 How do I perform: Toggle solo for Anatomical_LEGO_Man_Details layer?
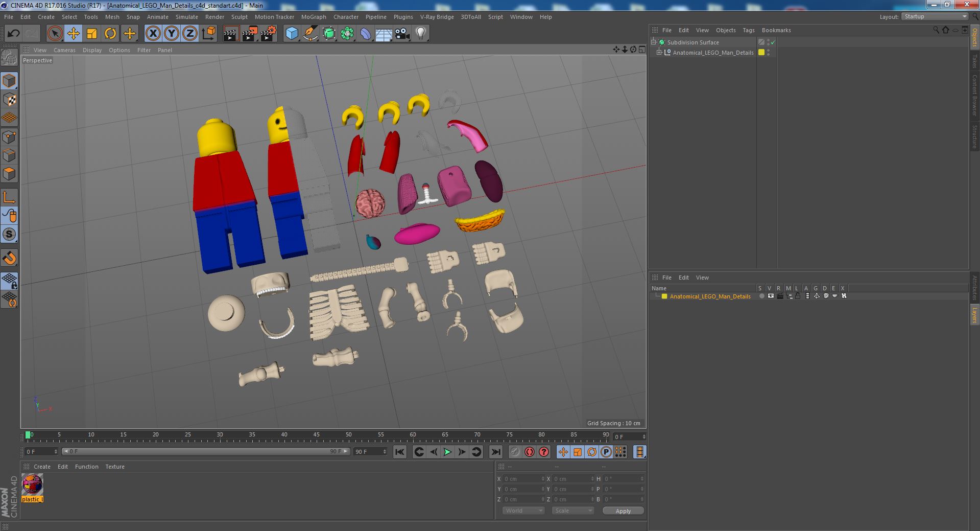761,296
